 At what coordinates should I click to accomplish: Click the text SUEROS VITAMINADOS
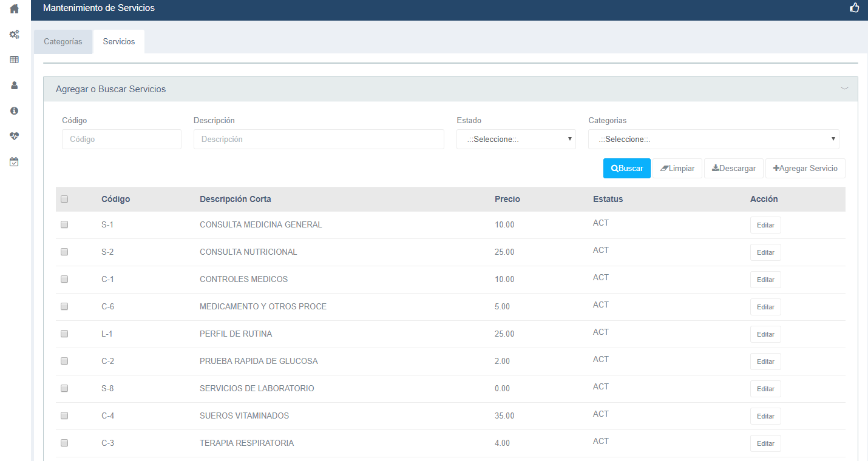click(244, 416)
